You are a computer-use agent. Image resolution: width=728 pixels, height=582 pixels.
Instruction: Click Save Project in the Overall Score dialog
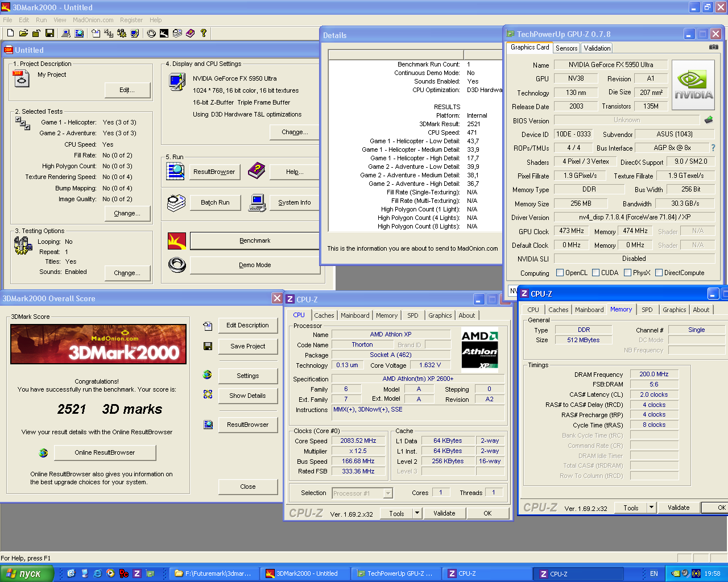(248, 347)
